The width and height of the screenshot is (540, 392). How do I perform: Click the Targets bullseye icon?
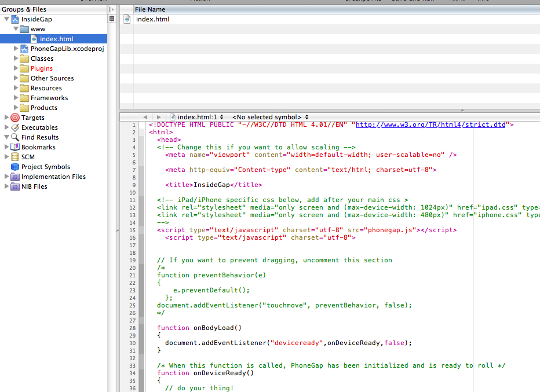(x=15, y=118)
